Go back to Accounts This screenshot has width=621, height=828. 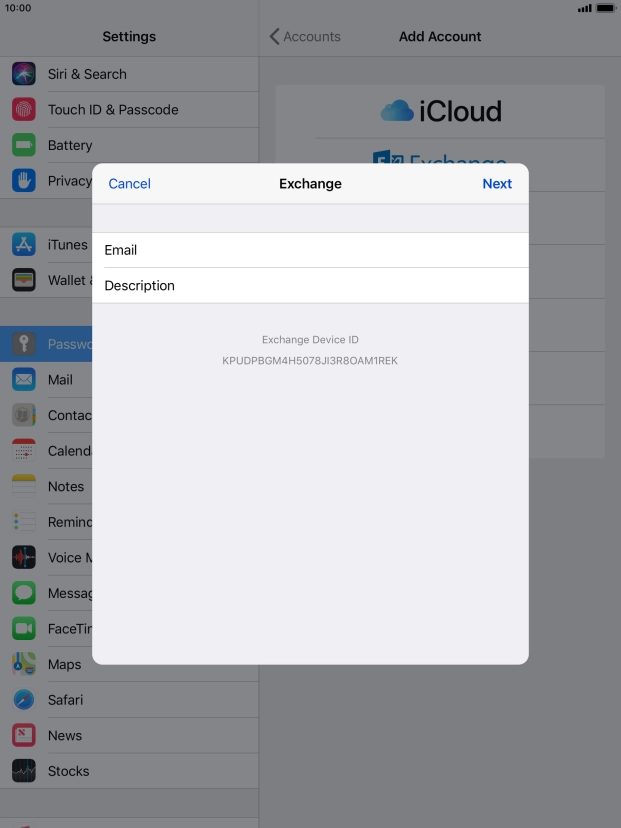[x=305, y=37]
